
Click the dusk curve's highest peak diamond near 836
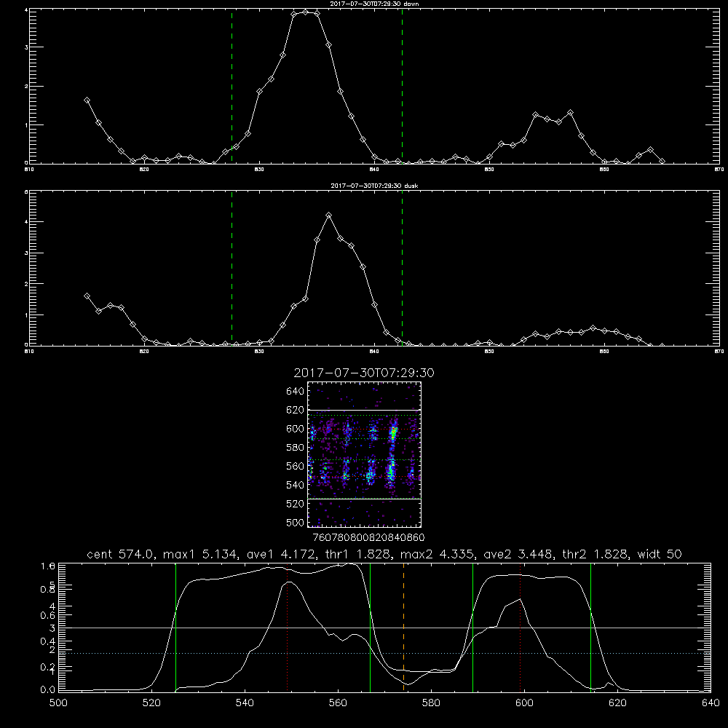click(x=329, y=215)
